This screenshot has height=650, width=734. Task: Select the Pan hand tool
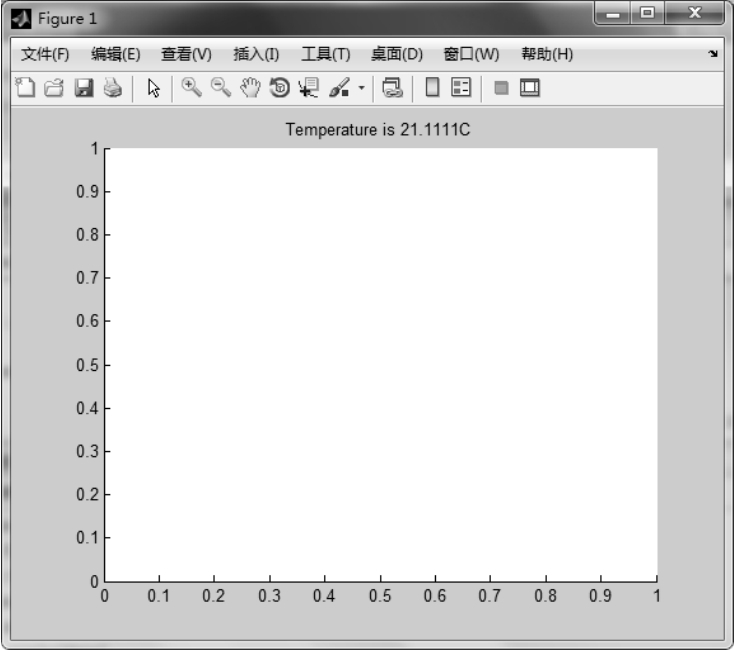click(x=250, y=88)
